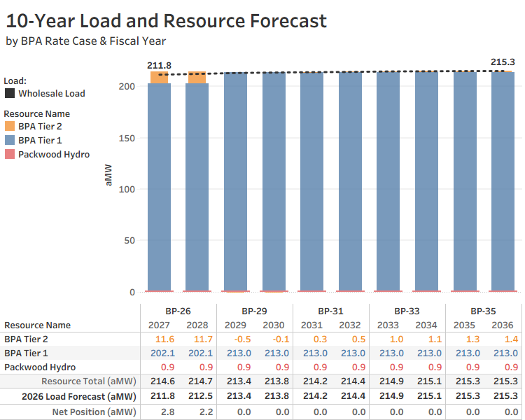The image size is (525, 420).
Task: Click the 2031 blue bar in the chart
Action: pos(311,181)
